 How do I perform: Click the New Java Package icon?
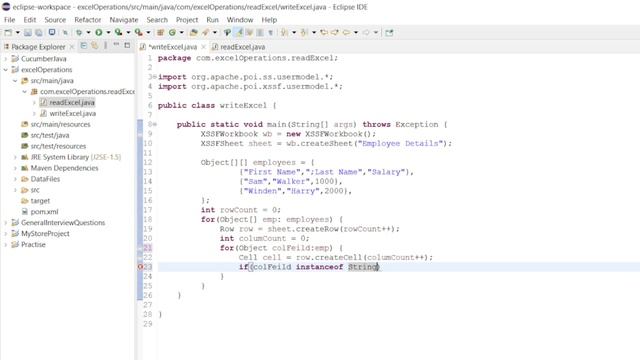pyautogui.click(x=160, y=32)
